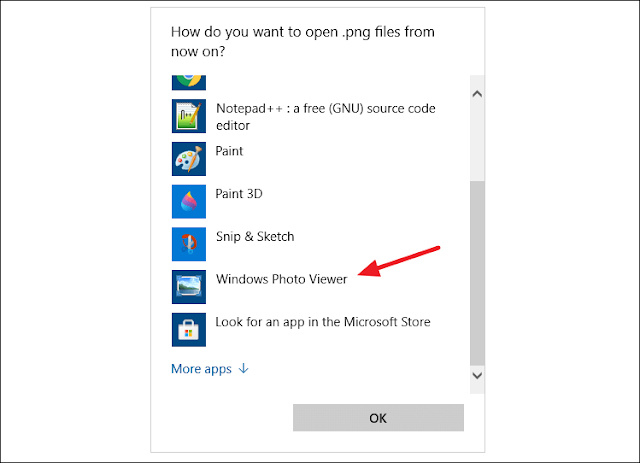Select the partially visible Chrome icon
The width and height of the screenshot is (640, 463).
click(x=189, y=82)
